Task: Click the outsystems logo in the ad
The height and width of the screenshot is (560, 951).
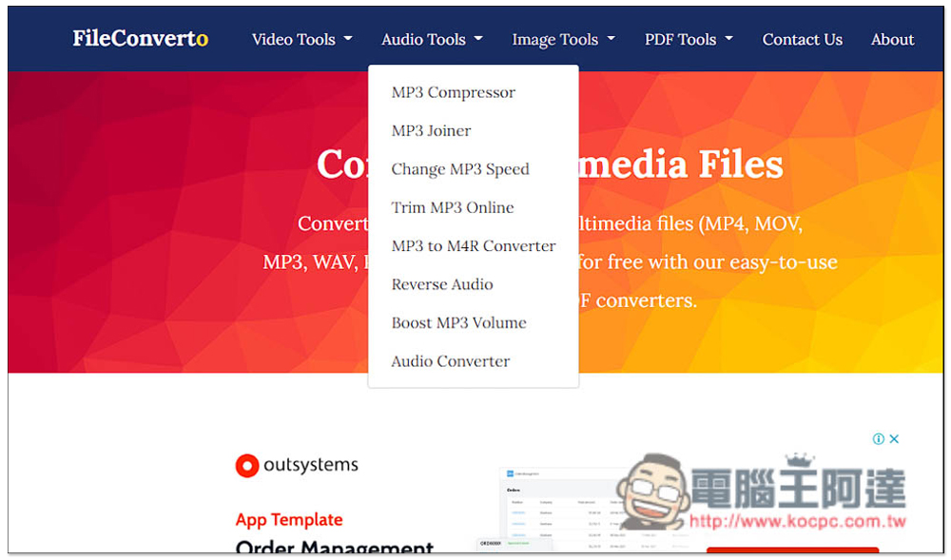Action: click(297, 466)
